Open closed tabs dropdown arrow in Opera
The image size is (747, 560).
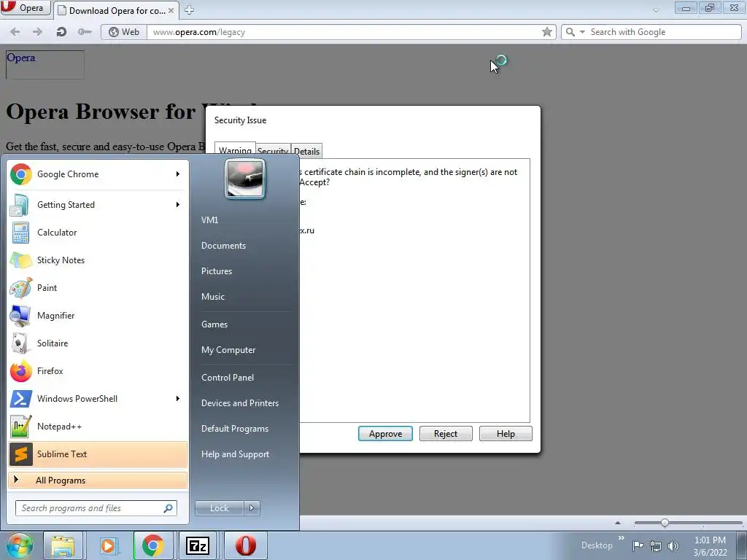tap(656, 10)
